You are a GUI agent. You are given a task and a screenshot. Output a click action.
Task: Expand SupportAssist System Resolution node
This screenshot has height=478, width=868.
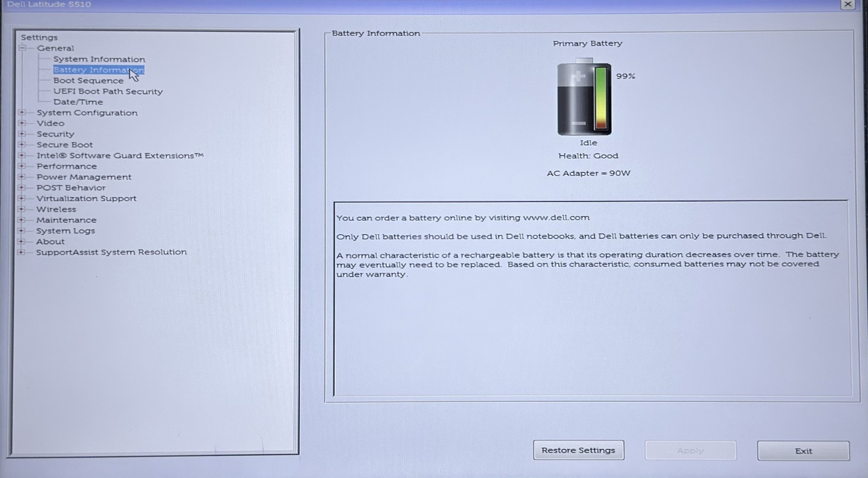(22, 252)
